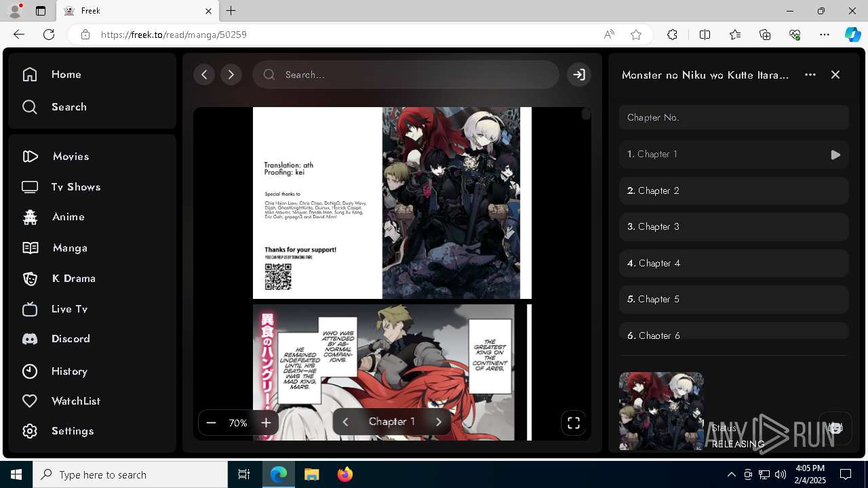Click the Chapter No. filter field

[x=734, y=117]
